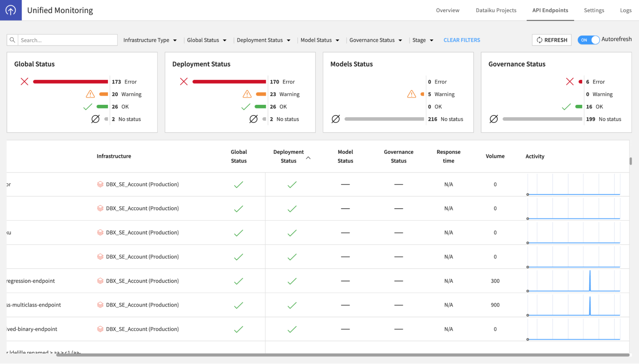Click the CLEAR FILTERS link
This screenshot has width=639, height=364.
[x=462, y=40]
